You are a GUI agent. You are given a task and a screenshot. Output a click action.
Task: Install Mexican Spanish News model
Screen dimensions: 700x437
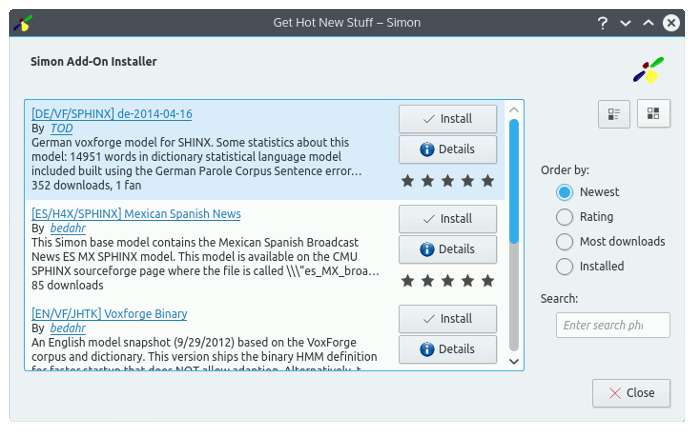448,218
